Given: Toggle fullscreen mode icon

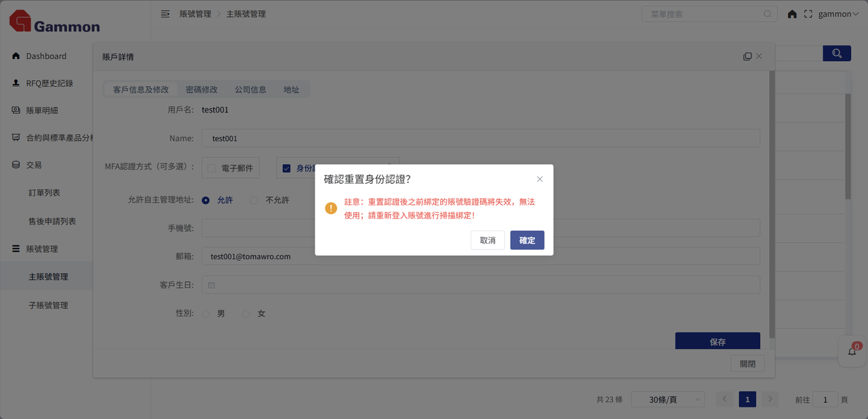Looking at the screenshot, I should 808,14.
